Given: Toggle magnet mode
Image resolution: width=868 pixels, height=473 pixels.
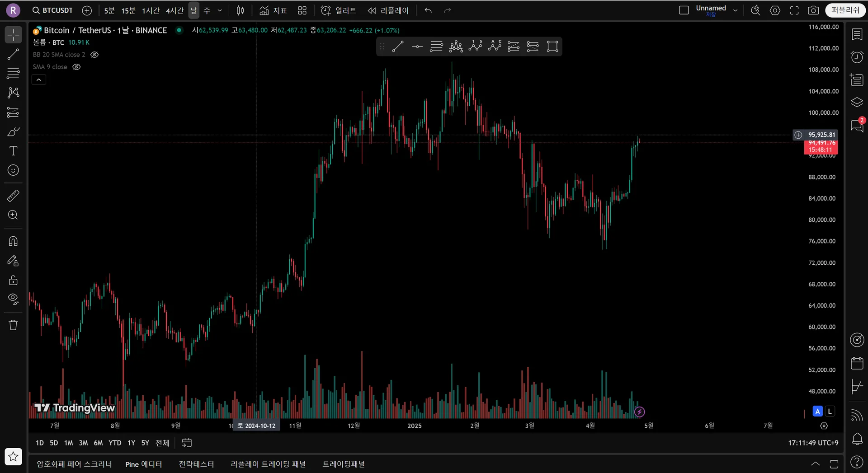Looking at the screenshot, I should pyautogui.click(x=13, y=241).
